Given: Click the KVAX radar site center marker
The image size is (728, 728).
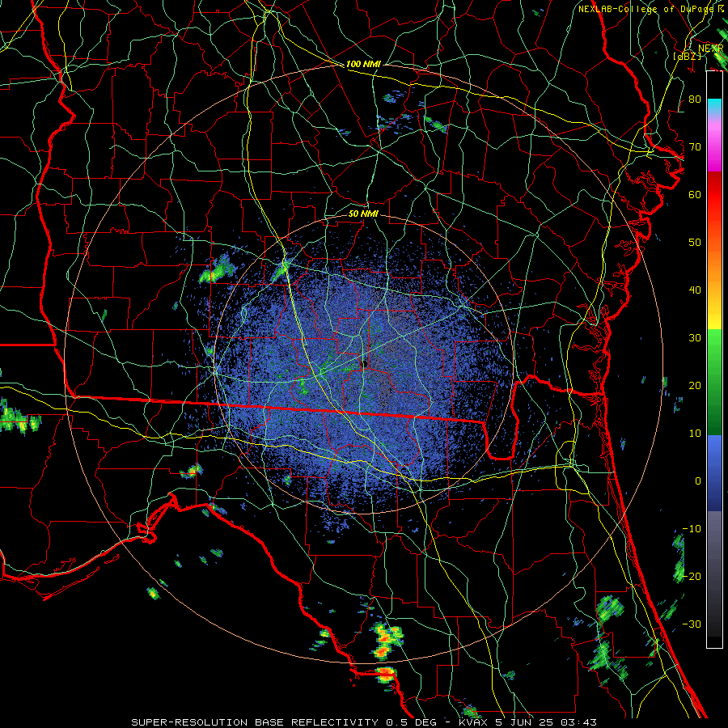Looking at the screenshot, I should pyautogui.click(x=364, y=364).
